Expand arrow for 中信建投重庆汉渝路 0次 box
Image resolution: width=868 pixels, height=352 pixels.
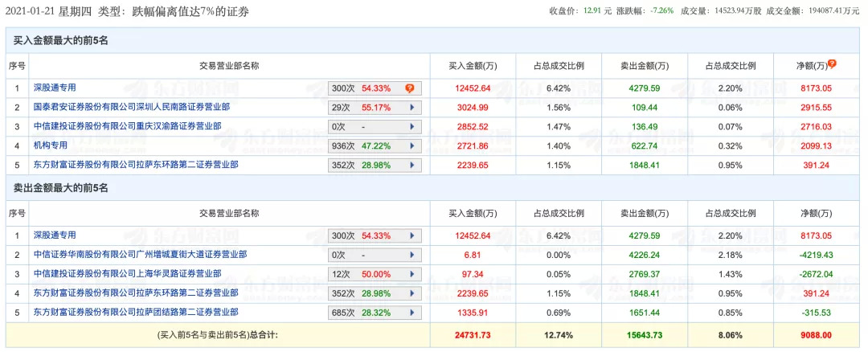[x=411, y=126]
